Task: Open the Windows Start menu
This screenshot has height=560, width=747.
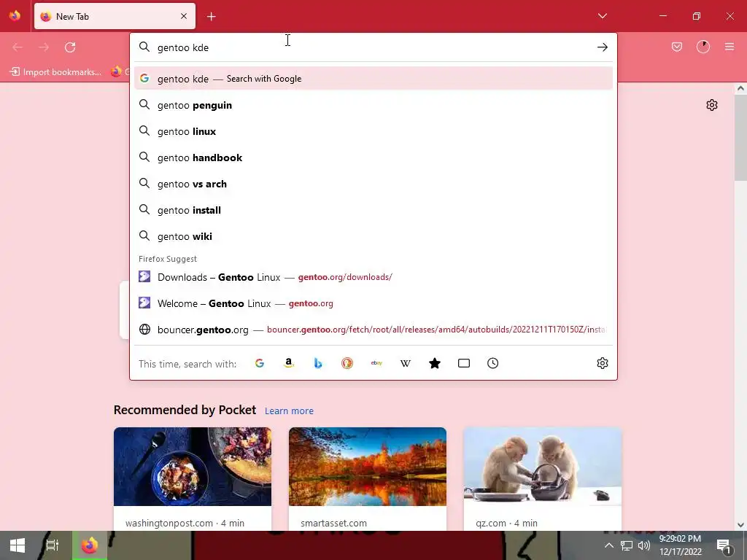Action: (x=18, y=545)
